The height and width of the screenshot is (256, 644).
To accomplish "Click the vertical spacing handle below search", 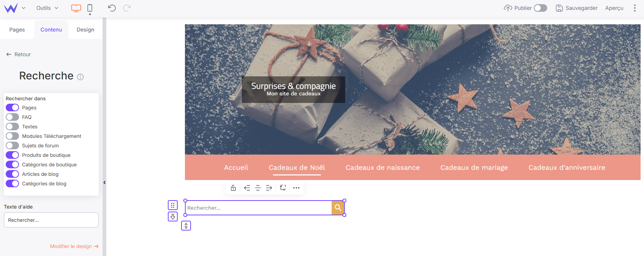I will click(x=186, y=226).
